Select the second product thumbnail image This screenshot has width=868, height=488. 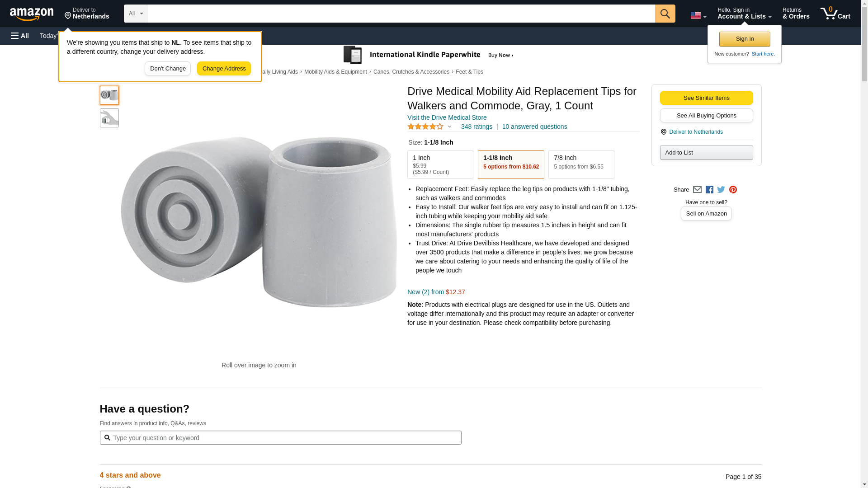point(109,118)
